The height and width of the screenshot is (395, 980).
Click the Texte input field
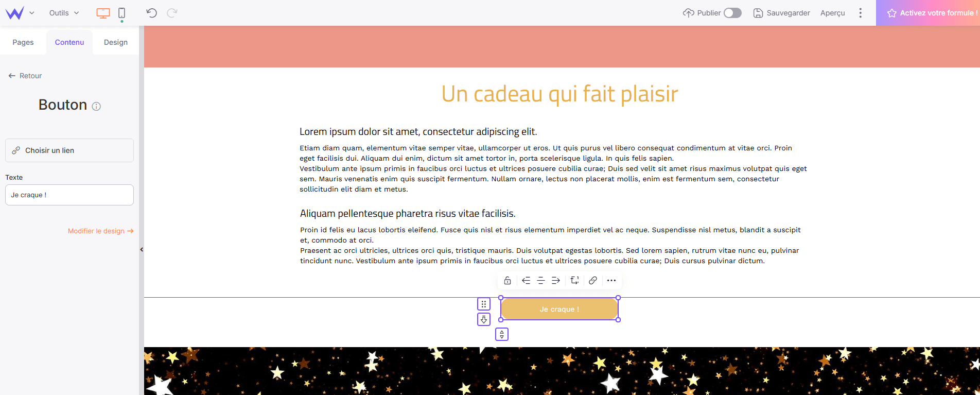point(69,195)
